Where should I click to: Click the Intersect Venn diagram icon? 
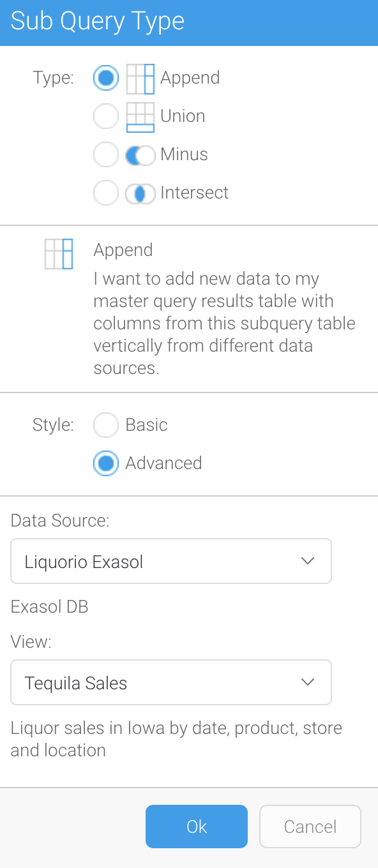tap(140, 193)
